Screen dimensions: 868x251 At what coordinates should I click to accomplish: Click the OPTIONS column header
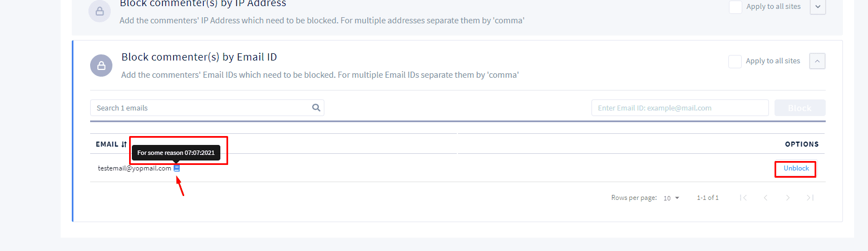tap(802, 144)
